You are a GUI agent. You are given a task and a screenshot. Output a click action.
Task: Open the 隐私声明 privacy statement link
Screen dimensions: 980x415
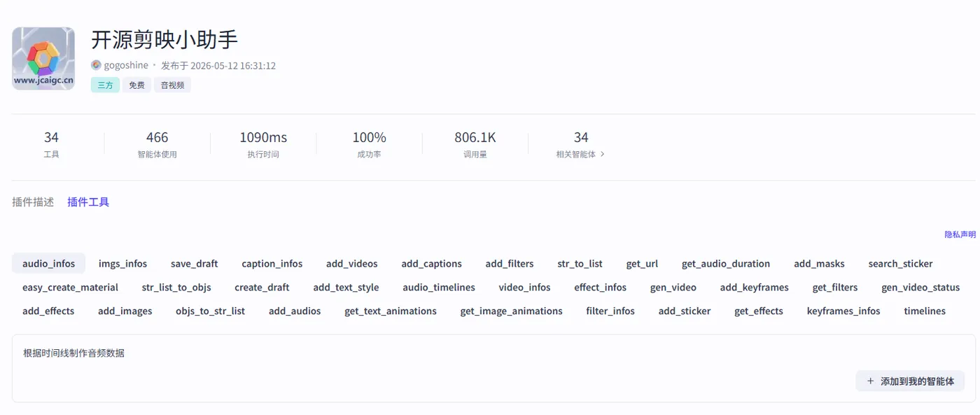[x=960, y=234]
